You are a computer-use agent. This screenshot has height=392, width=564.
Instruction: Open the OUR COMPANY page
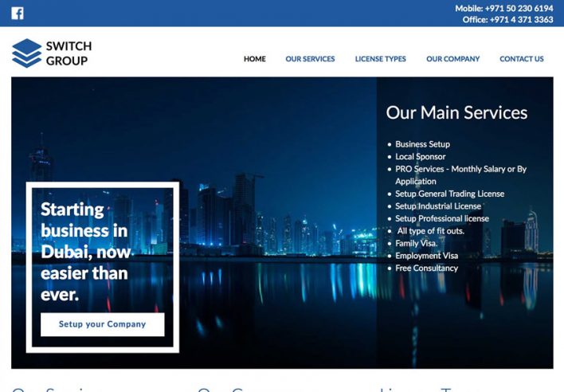pos(452,59)
